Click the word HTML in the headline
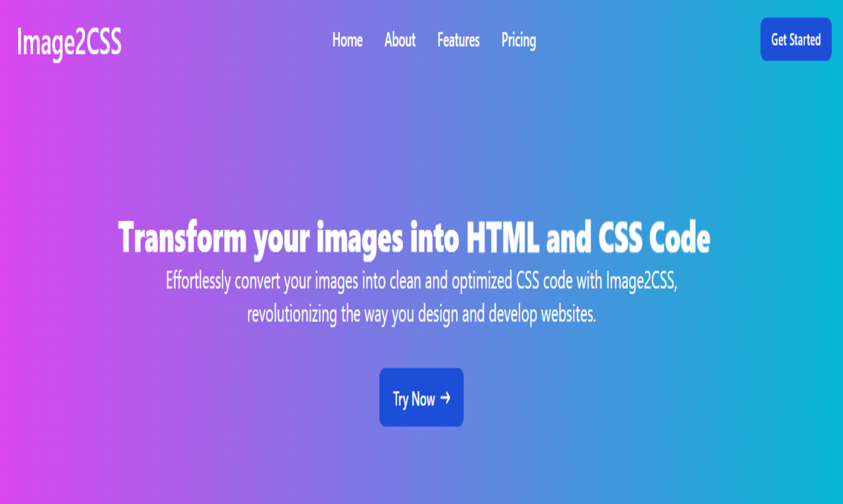 [x=502, y=237]
